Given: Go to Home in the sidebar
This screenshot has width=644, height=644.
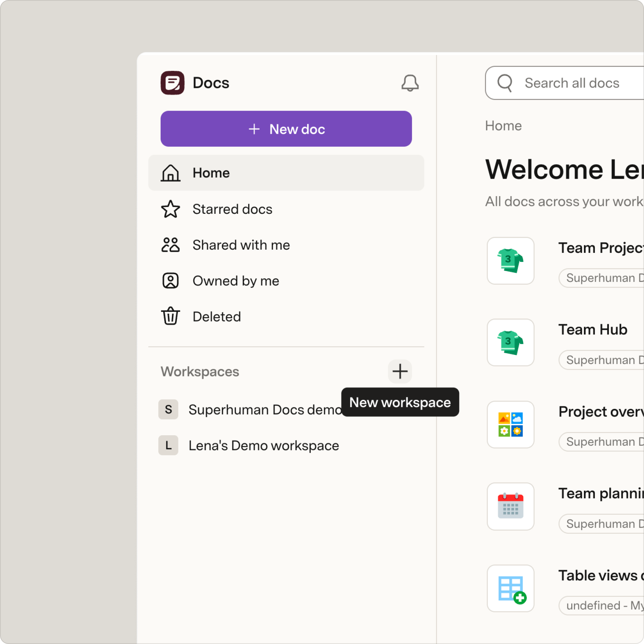Looking at the screenshot, I should [x=286, y=173].
